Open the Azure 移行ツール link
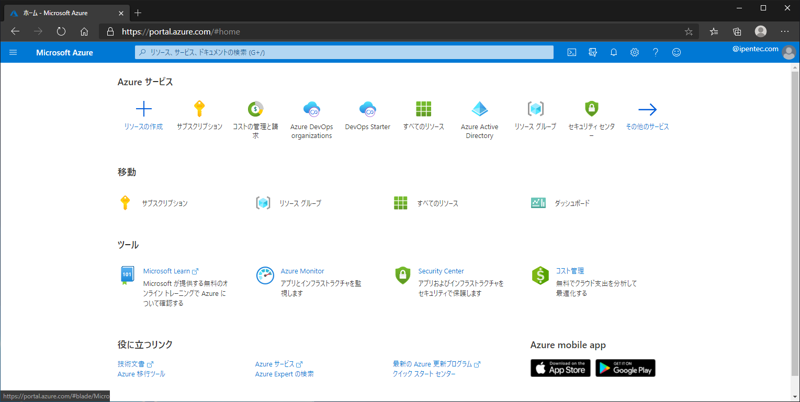The height and width of the screenshot is (402, 800). tap(141, 374)
